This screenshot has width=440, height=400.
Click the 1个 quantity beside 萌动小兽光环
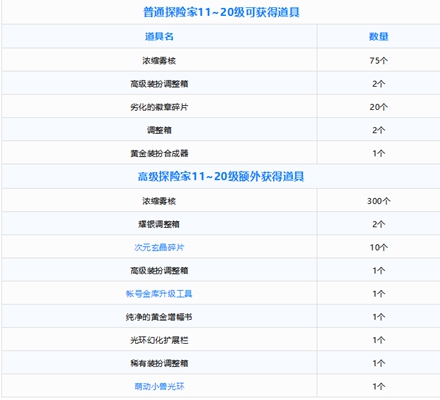[379, 386]
